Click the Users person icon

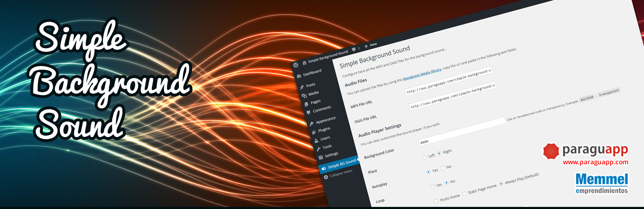pos(316,140)
